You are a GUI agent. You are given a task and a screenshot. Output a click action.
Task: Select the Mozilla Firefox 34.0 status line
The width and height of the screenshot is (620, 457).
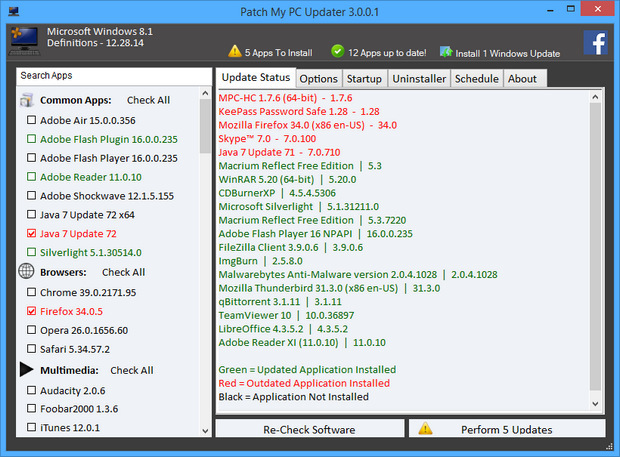point(308,125)
